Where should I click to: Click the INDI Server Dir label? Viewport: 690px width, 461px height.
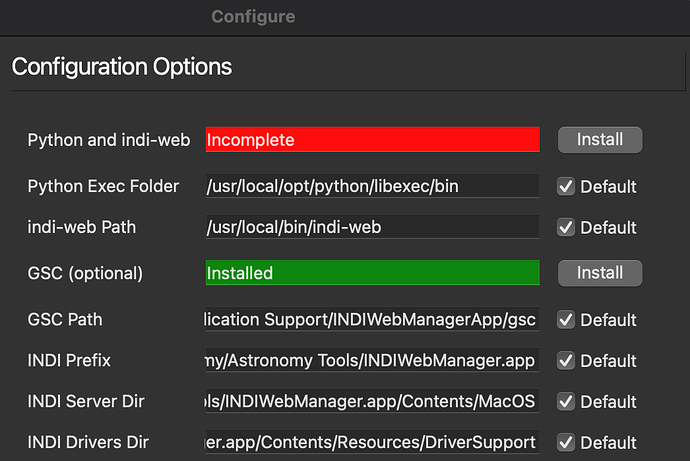86,401
